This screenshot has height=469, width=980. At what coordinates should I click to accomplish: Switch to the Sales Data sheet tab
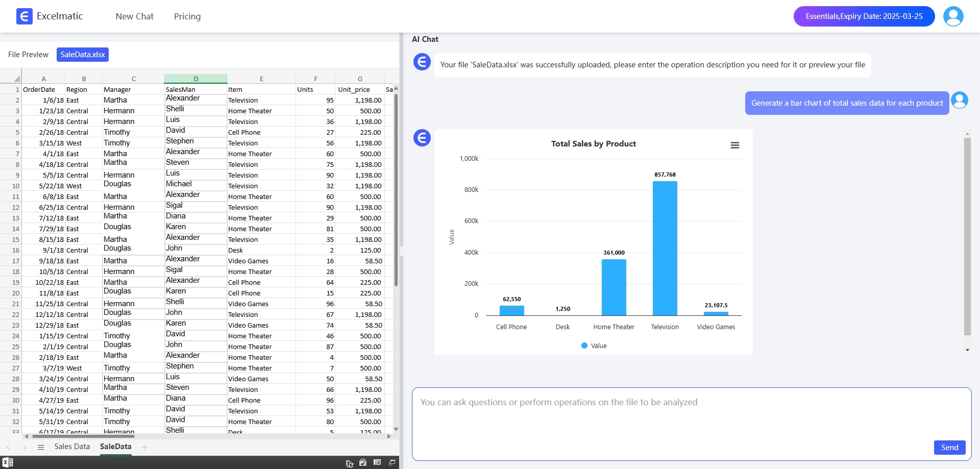pyautogui.click(x=72, y=447)
